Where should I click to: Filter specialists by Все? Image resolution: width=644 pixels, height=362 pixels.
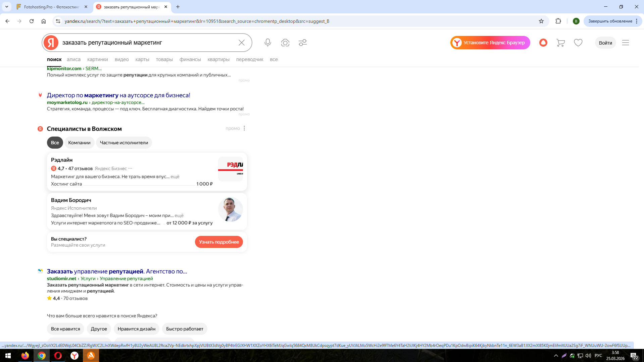coord(55,143)
